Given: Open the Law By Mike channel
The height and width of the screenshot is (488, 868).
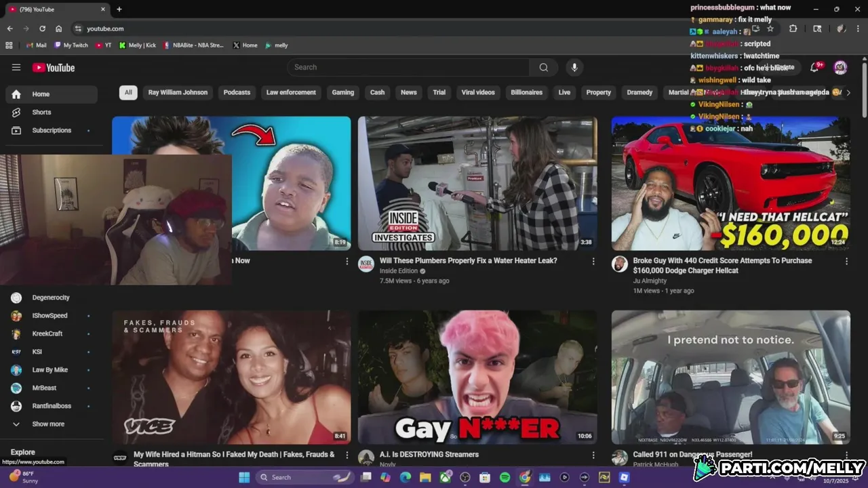Looking at the screenshot, I should 52,370.
